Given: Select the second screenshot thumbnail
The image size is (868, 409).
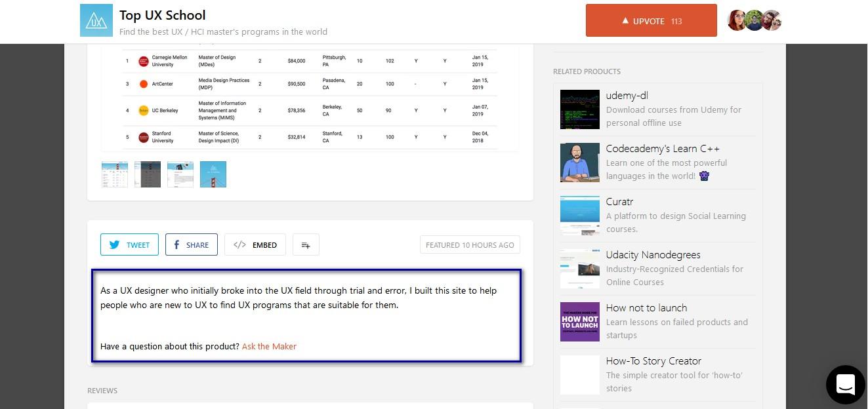Looking at the screenshot, I should (x=148, y=174).
